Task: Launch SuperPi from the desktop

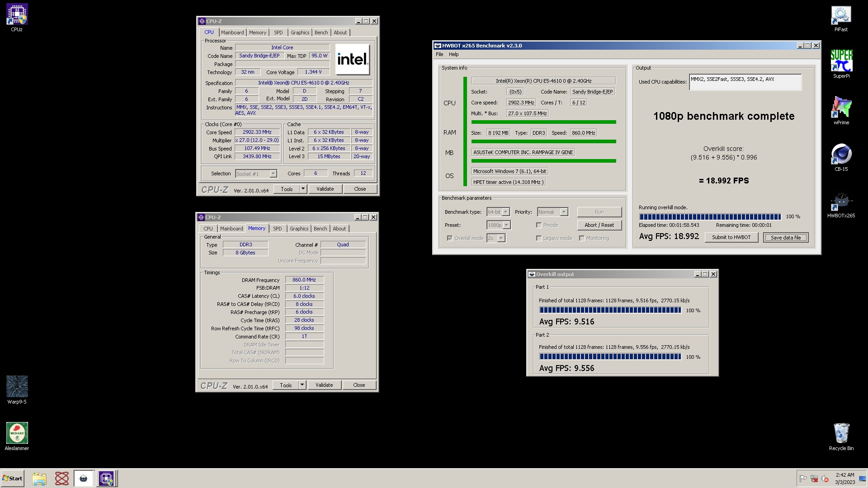Action: (841, 64)
